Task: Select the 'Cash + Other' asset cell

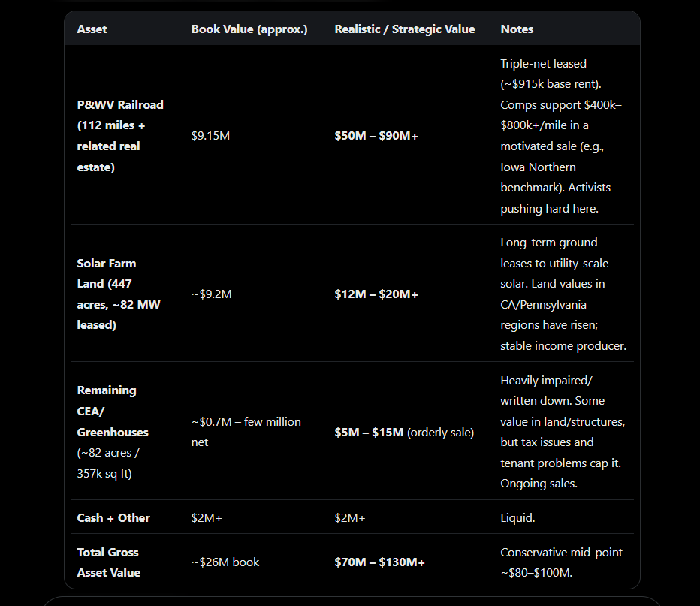Action: (113, 517)
